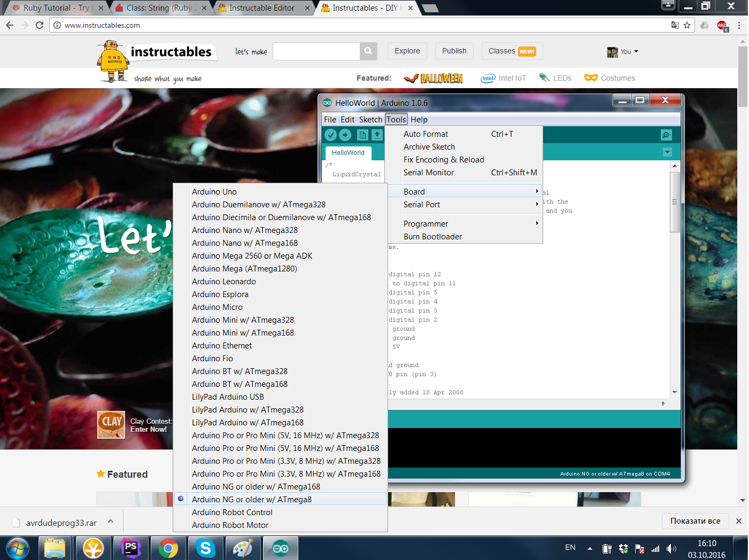Click the Показати все downloads button
The height and width of the screenshot is (560, 749).
[x=696, y=520]
